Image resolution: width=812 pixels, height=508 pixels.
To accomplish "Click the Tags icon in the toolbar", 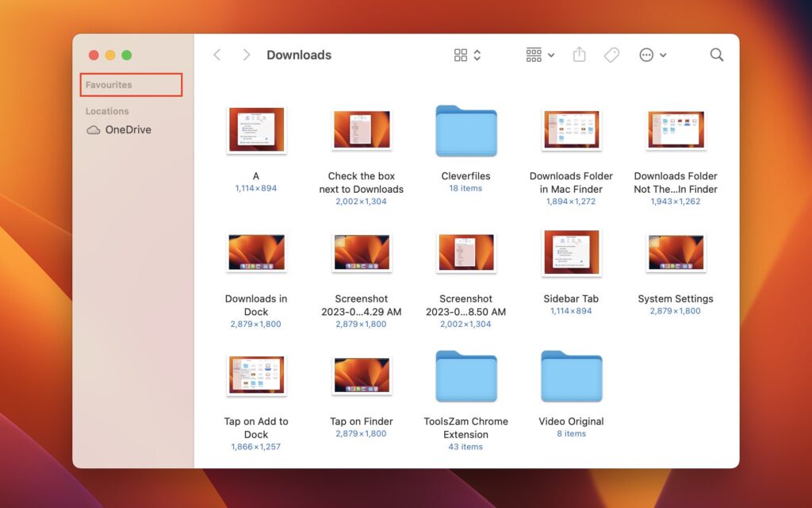I will [x=611, y=55].
